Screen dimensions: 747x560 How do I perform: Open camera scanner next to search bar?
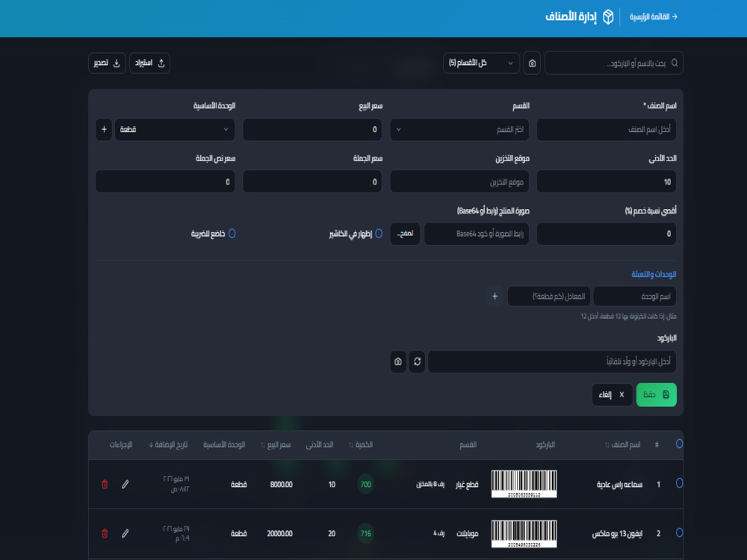point(532,63)
